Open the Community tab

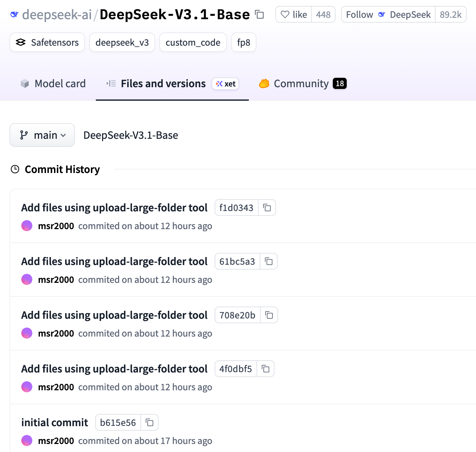click(302, 84)
